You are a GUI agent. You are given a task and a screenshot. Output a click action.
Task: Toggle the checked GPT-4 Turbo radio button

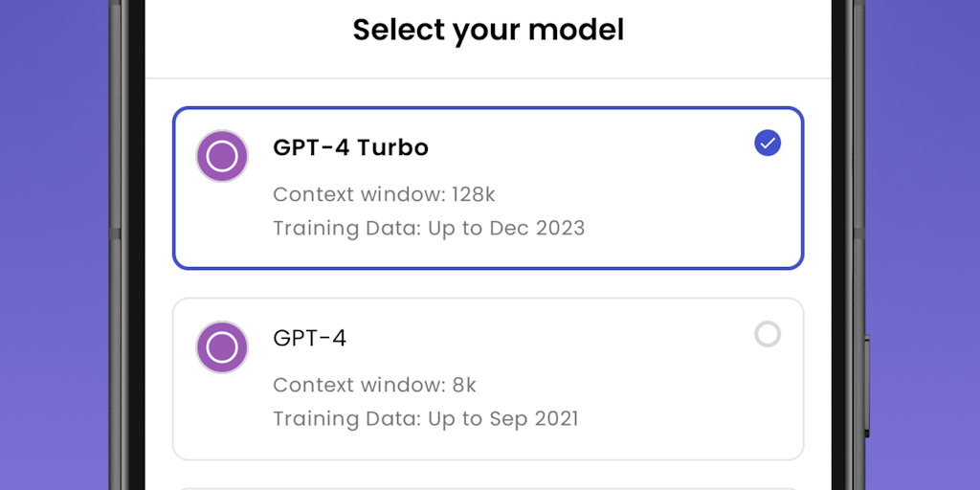[x=768, y=144]
